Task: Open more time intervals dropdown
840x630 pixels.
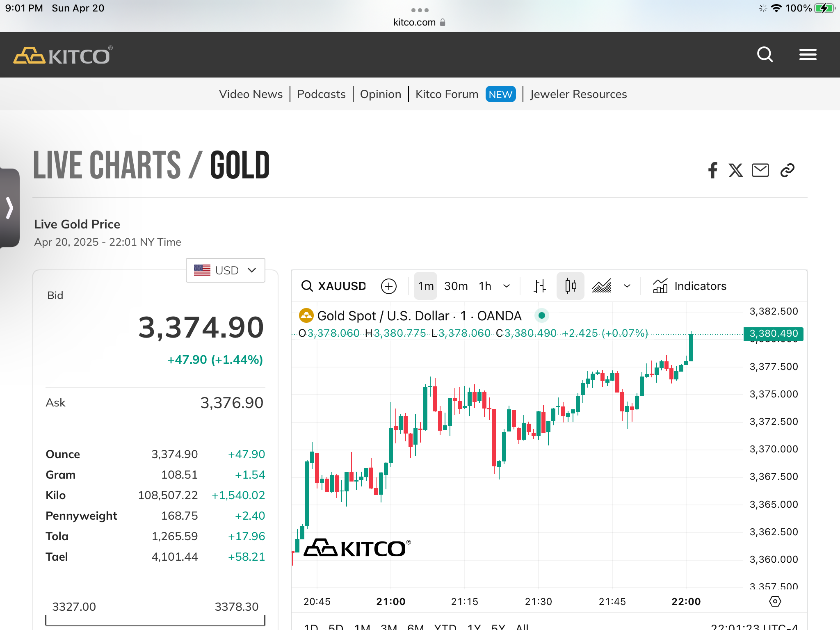Action: [507, 286]
